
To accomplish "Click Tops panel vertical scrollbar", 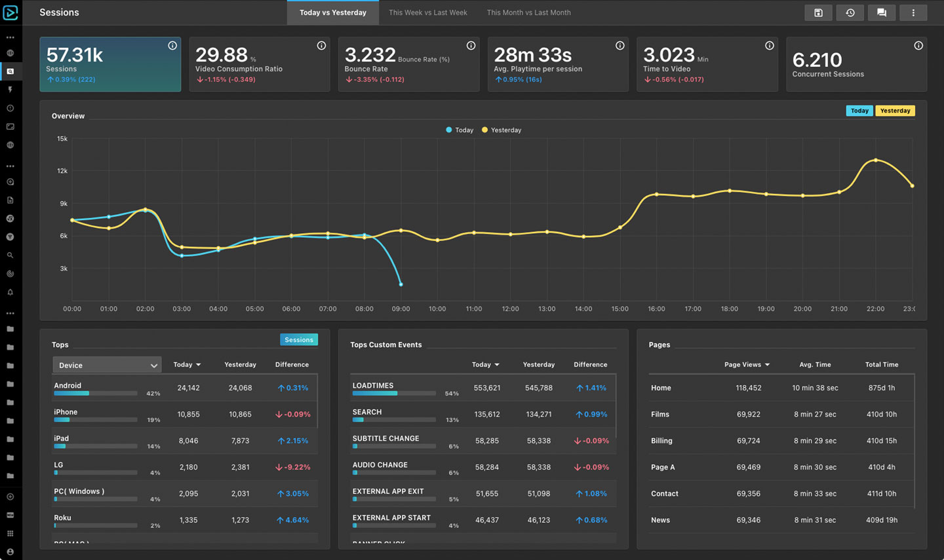I will point(317,401).
